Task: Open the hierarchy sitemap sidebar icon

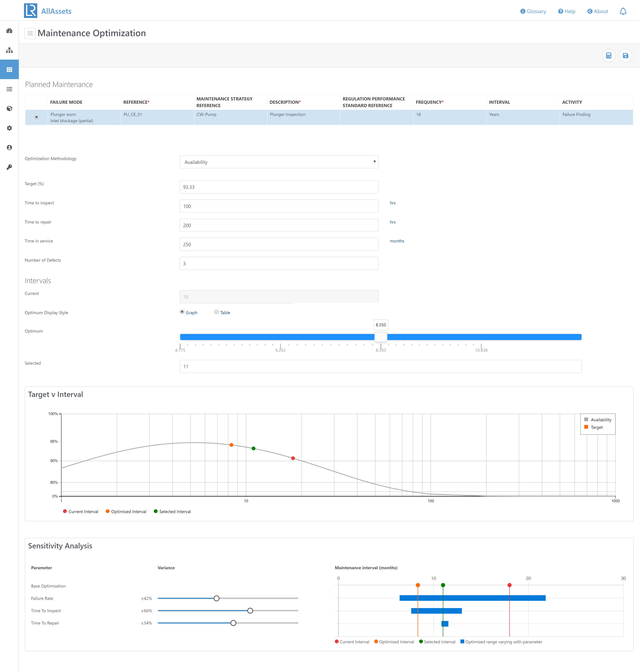Action: point(9,50)
